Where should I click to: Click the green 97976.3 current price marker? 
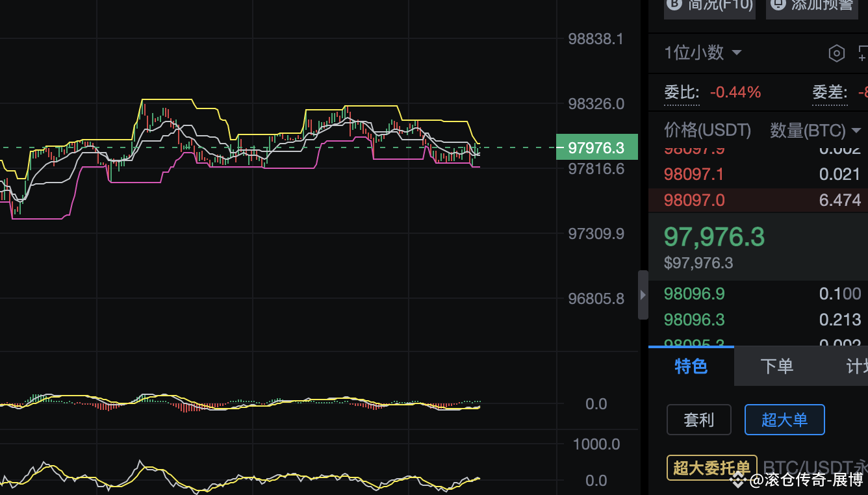coord(596,147)
